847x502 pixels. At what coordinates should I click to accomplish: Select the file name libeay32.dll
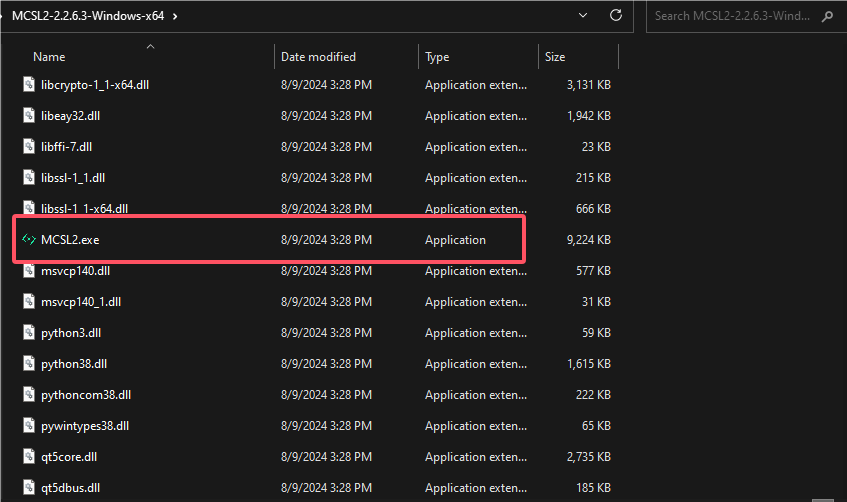70,116
